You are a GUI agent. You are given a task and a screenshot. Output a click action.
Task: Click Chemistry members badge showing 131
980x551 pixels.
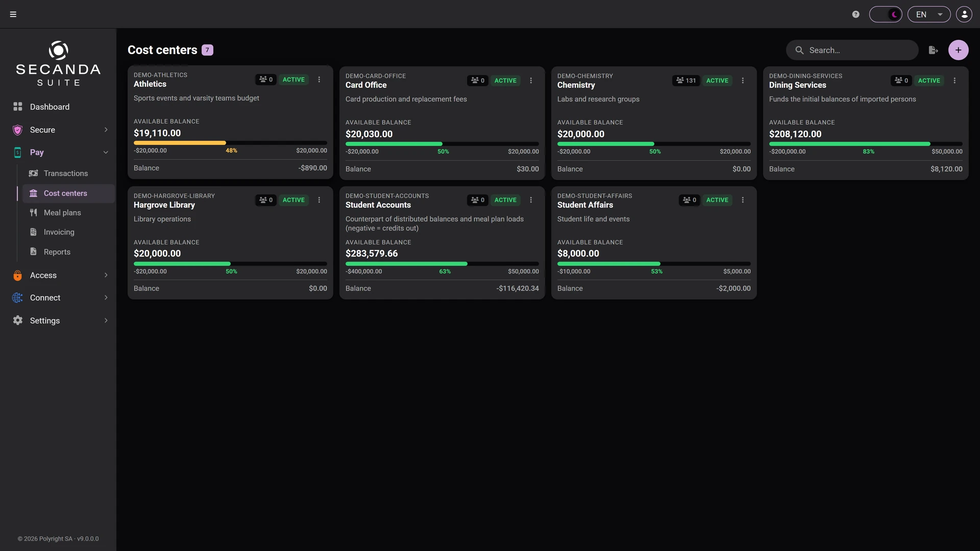tap(685, 81)
